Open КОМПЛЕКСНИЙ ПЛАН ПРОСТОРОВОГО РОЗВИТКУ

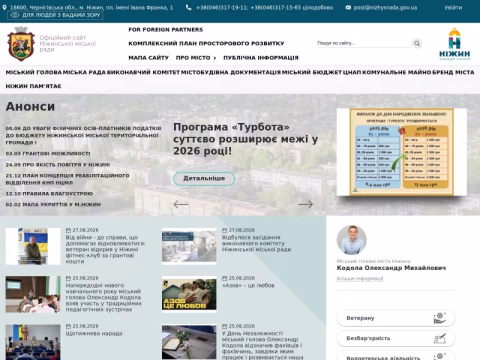(x=206, y=43)
